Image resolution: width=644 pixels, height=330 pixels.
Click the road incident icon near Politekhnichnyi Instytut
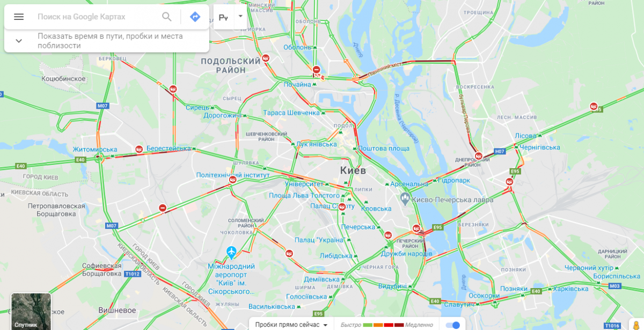point(232,180)
